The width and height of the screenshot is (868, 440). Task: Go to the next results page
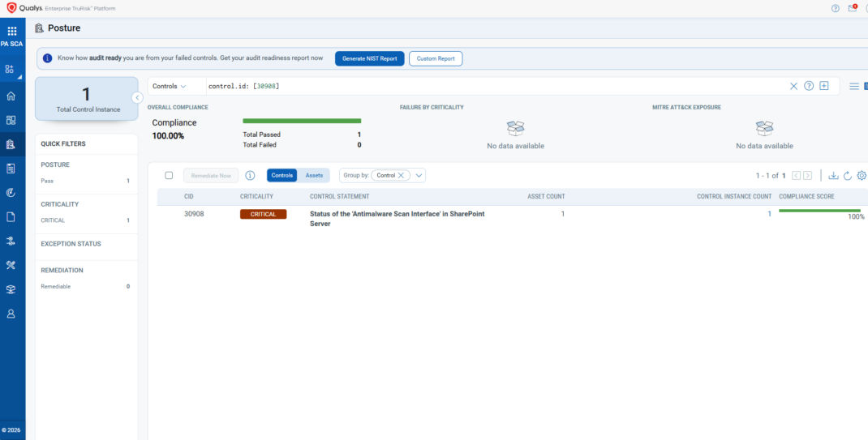tap(808, 175)
